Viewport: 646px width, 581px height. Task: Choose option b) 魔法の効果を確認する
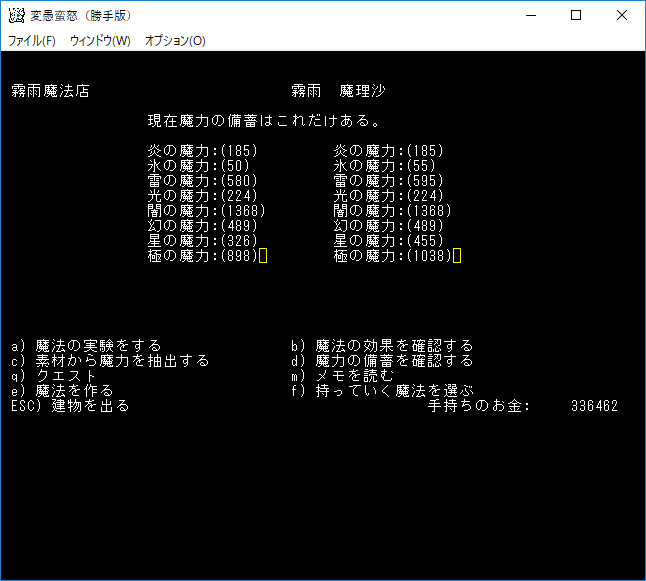point(382,345)
